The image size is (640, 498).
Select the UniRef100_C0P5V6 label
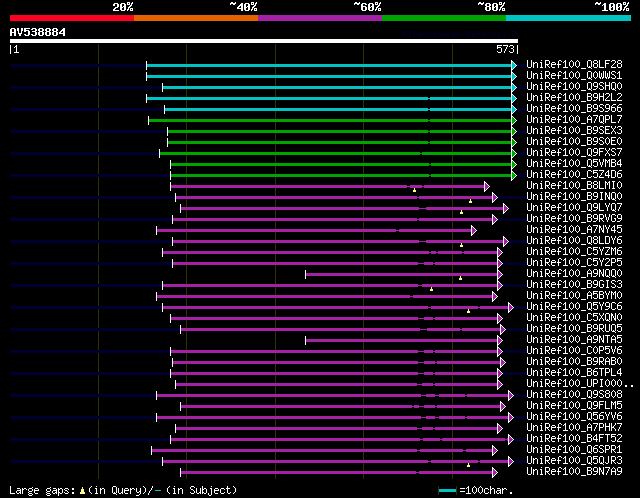[x=574, y=351]
